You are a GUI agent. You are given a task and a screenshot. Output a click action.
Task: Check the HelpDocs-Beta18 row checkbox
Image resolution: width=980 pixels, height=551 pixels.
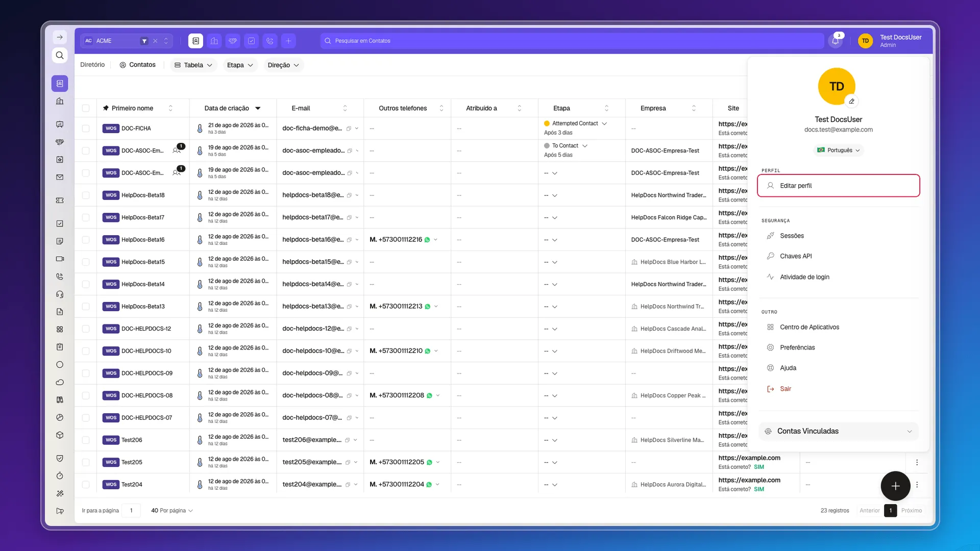pyautogui.click(x=86, y=195)
